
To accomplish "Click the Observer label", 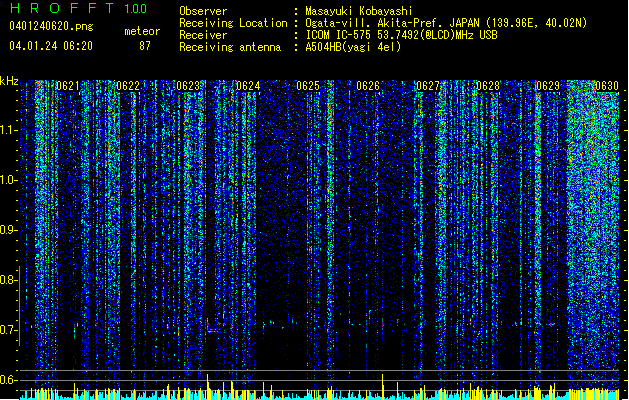I will 203,11.
